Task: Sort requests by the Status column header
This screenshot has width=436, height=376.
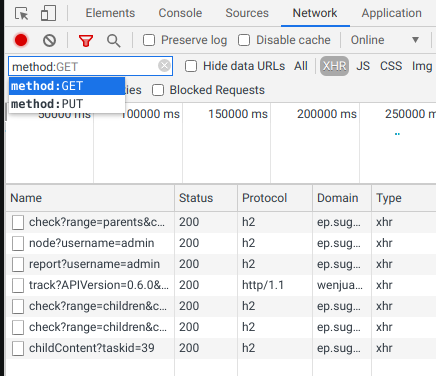Action: (x=196, y=198)
